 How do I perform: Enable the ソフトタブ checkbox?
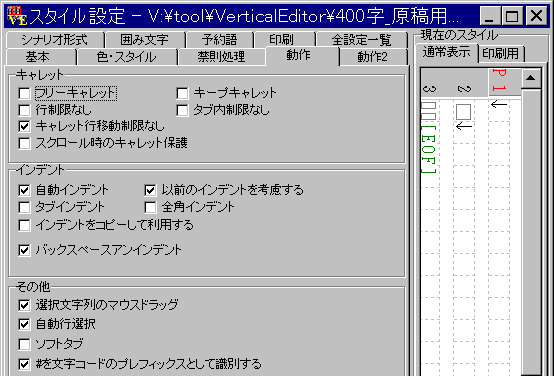24,344
